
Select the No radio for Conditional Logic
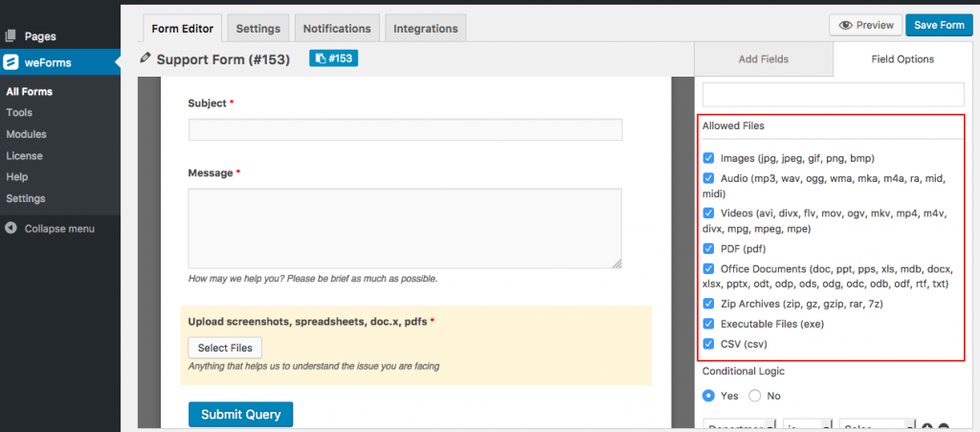(755, 395)
